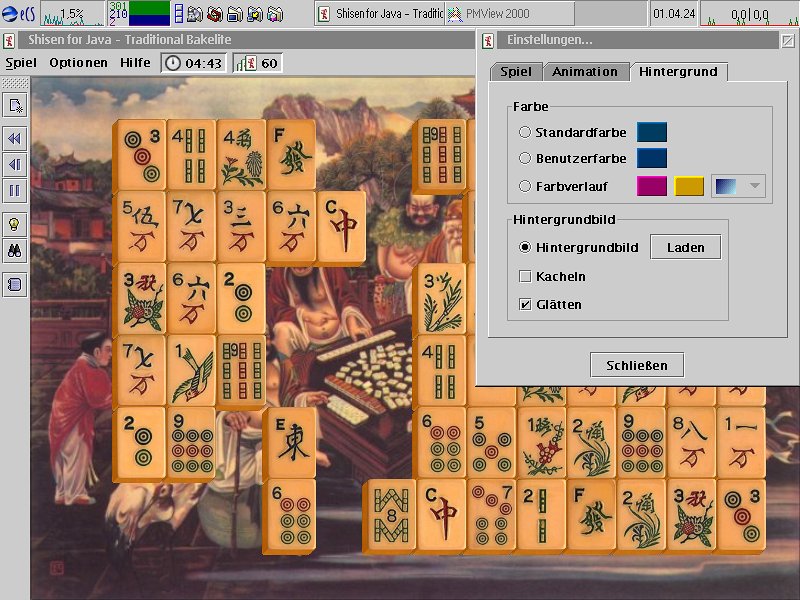Select the E east wind tile

point(290,442)
